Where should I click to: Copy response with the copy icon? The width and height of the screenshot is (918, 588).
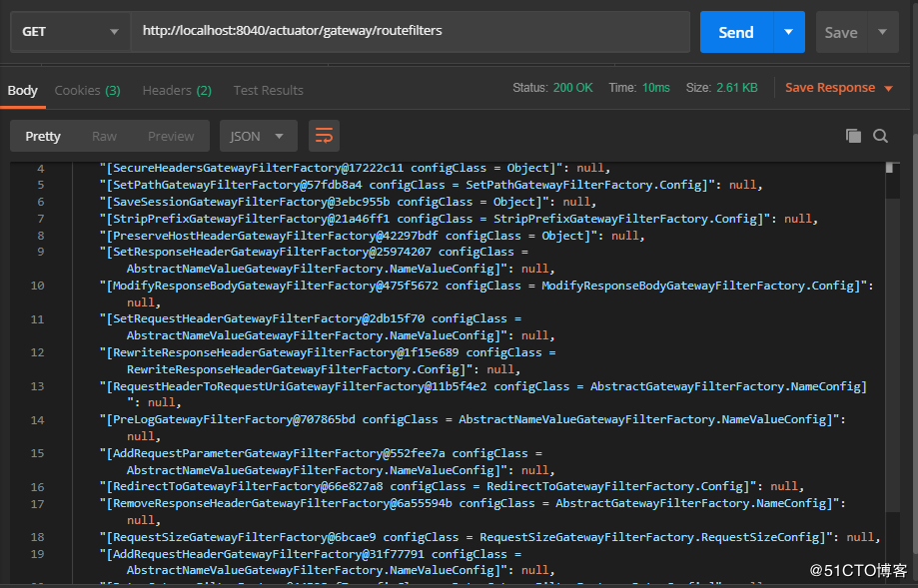pos(854,136)
